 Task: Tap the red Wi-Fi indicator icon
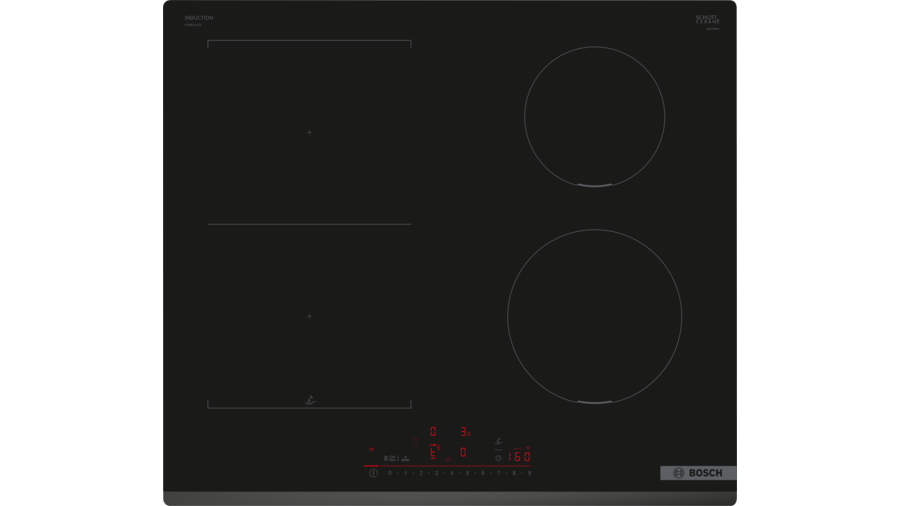coord(372,450)
